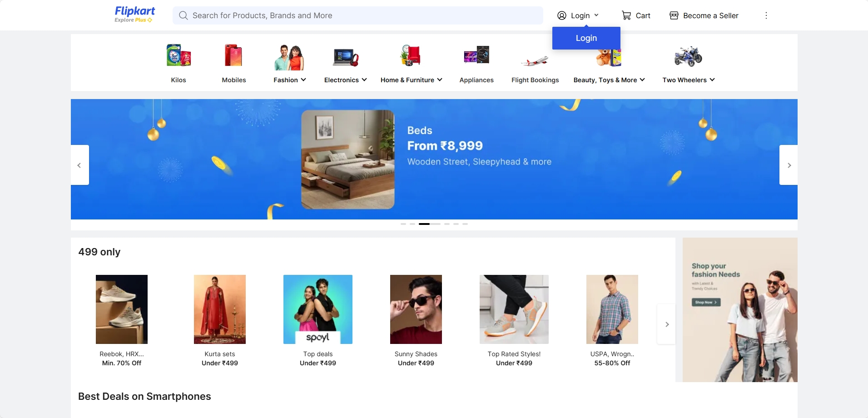Click the 499 only section heading

[x=99, y=252]
